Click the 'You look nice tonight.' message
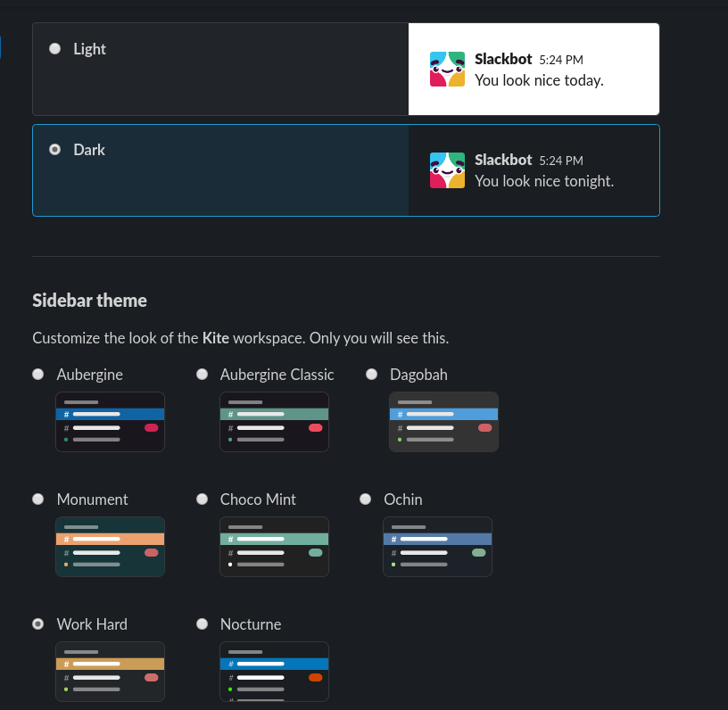Image resolution: width=728 pixels, height=710 pixels. point(544,181)
